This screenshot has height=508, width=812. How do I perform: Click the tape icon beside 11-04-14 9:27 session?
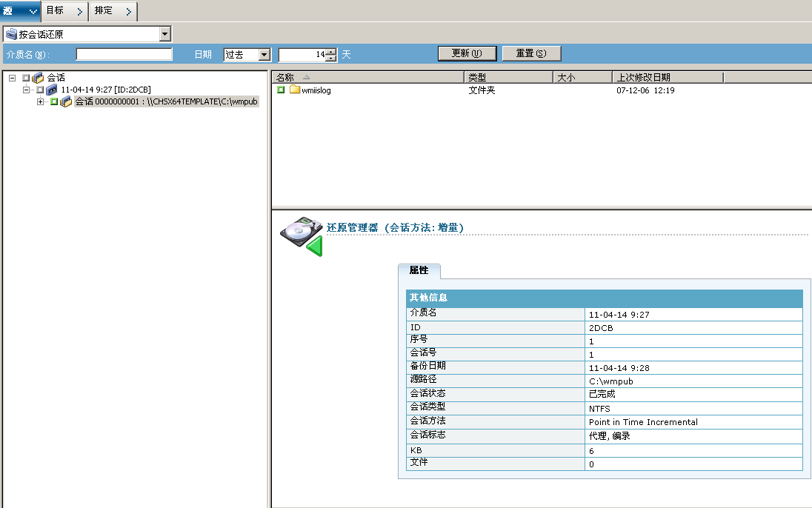pos(52,90)
